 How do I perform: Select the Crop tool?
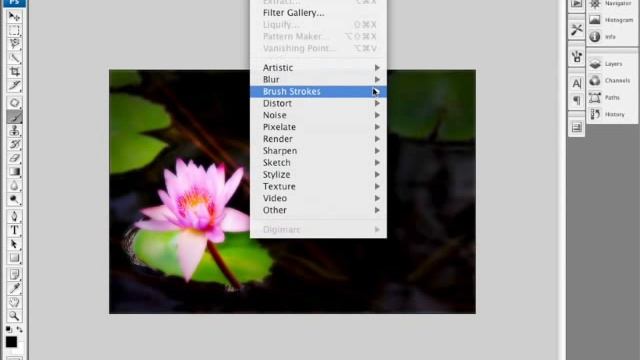14,72
